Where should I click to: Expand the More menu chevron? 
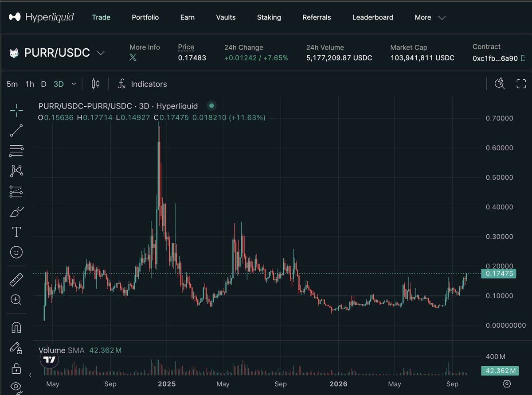[x=442, y=18]
